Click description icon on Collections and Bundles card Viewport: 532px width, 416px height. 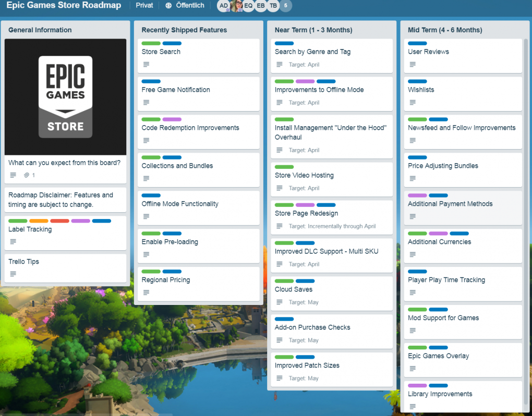[146, 178]
